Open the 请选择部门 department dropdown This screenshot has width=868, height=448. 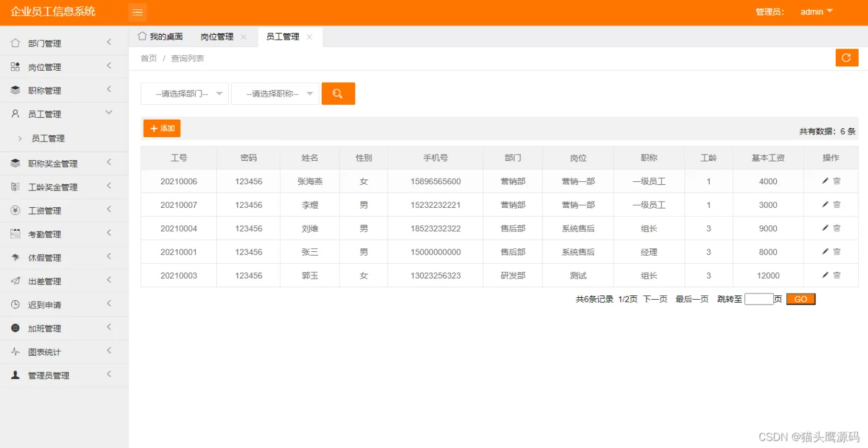[185, 94]
